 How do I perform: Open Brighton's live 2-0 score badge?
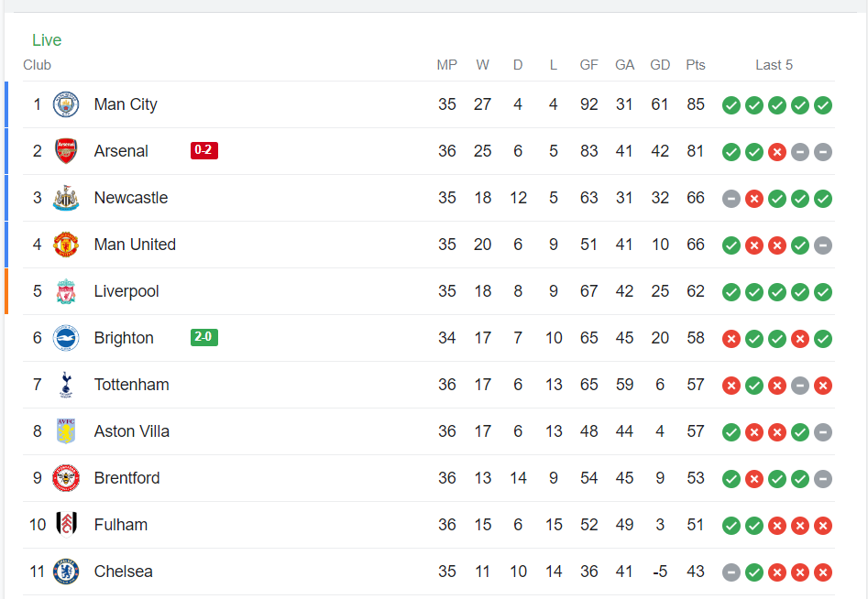(x=204, y=337)
